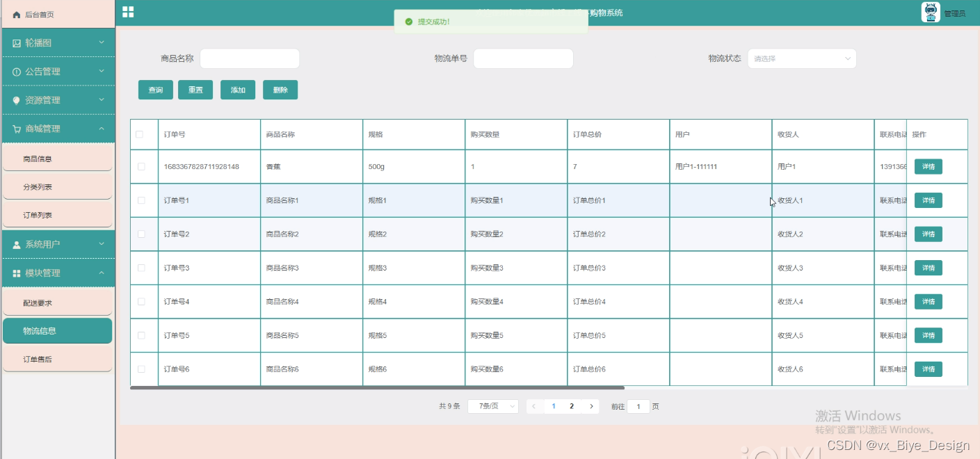Go to next page arrow
The height and width of the screenshot is (459, 980).
click(x=591, y=406)
